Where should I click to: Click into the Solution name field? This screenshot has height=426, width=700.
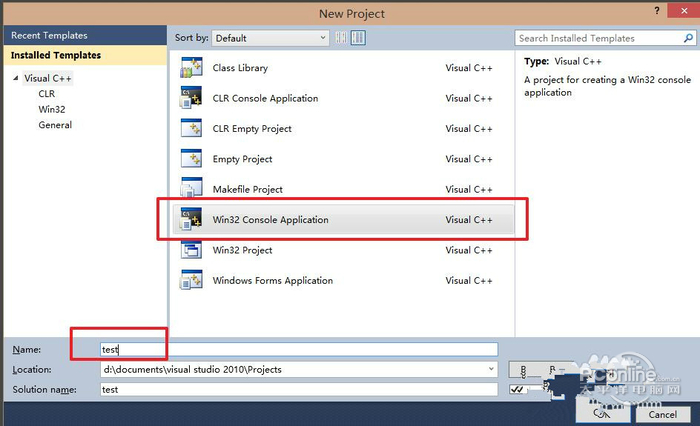click(299, 389)
